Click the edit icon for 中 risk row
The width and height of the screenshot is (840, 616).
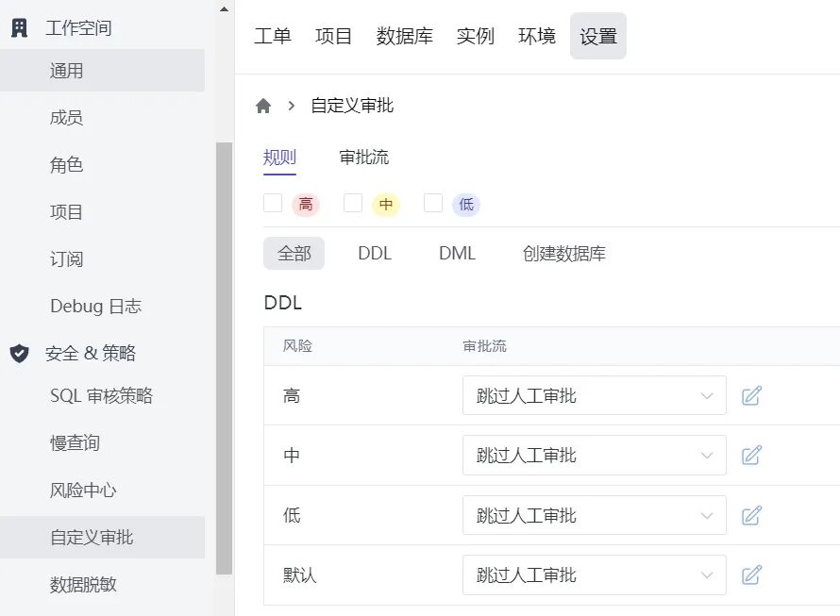click(751, 456)
